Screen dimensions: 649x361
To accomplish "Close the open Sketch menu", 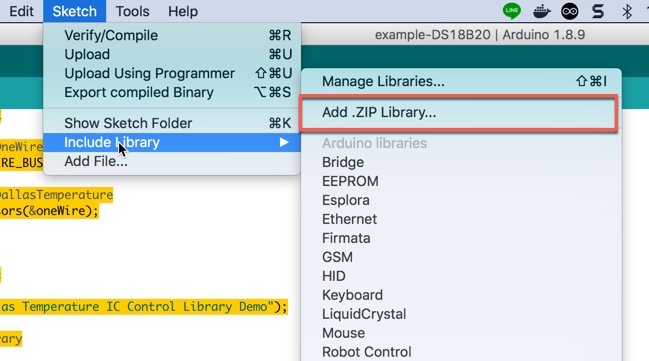I will [x=75, y=11].
